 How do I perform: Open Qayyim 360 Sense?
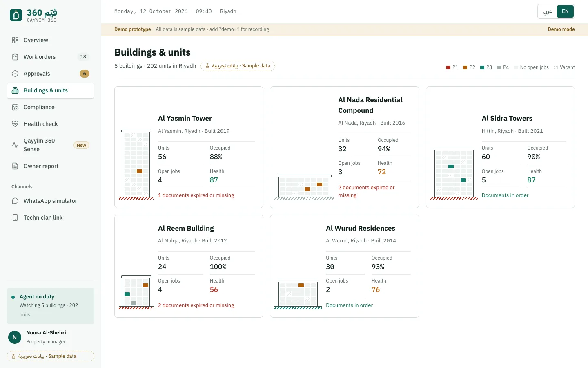pyautogui.click(x=51, y=145)
